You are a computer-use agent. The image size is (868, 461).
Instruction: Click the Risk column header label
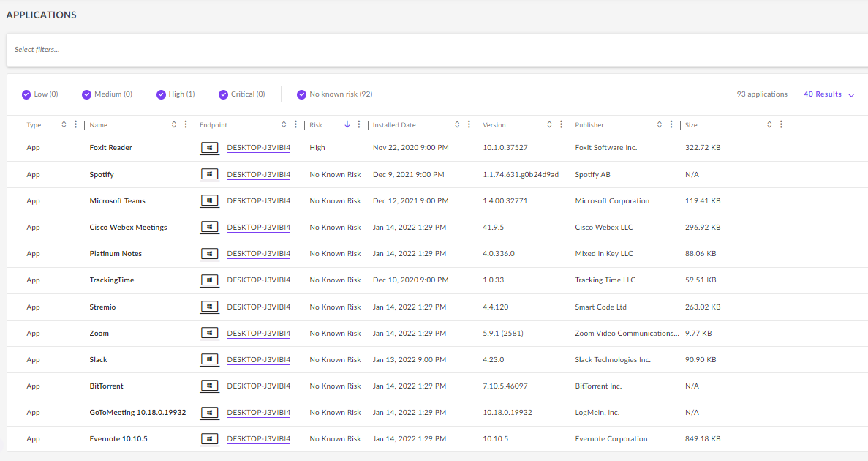tap(316, 125)
